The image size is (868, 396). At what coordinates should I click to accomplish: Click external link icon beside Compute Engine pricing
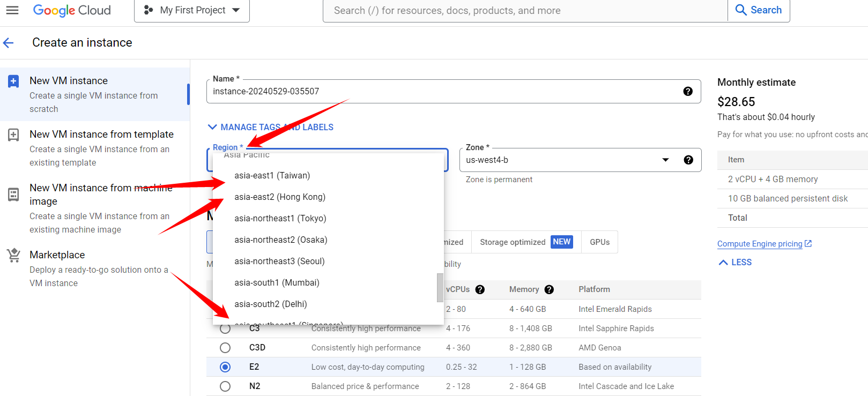pos(808,243)
